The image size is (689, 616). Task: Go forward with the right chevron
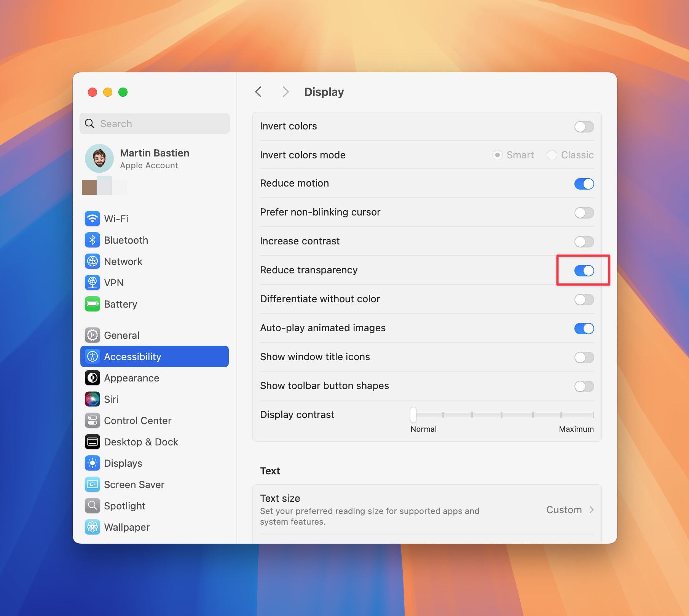click(x=285, y=92)
